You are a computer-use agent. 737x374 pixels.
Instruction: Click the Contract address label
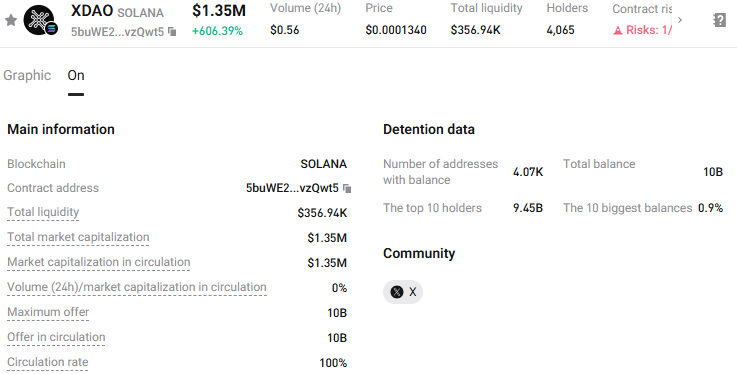tap(53, 188)
